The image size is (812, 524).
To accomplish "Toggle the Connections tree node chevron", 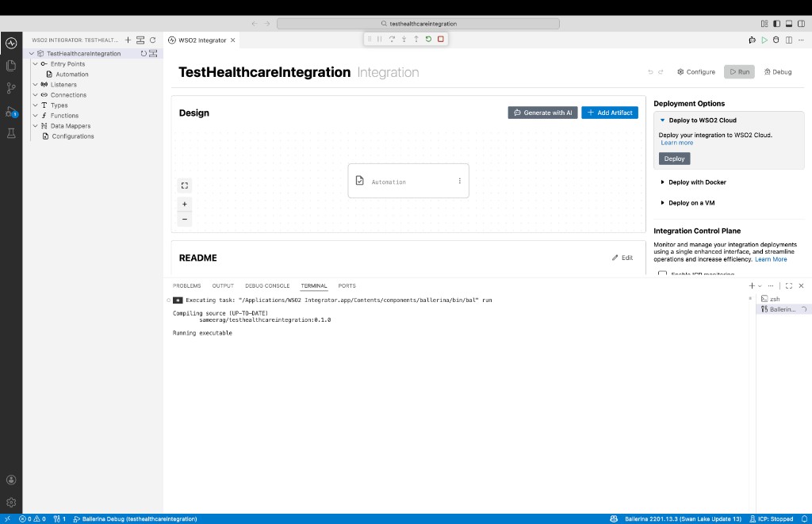I will click(x=35, y=95).
